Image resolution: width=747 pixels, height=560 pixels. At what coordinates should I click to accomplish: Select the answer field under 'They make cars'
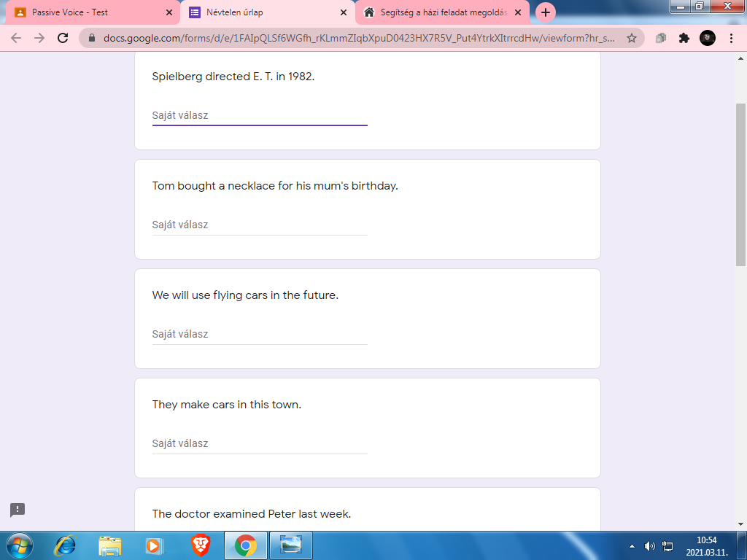pos(259,443)
